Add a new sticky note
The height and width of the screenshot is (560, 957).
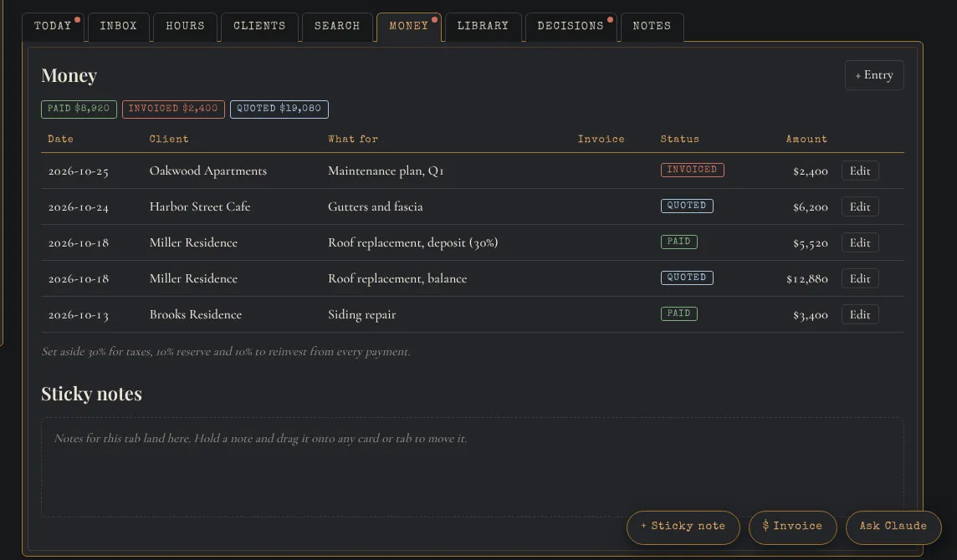[x=683, y=527]
